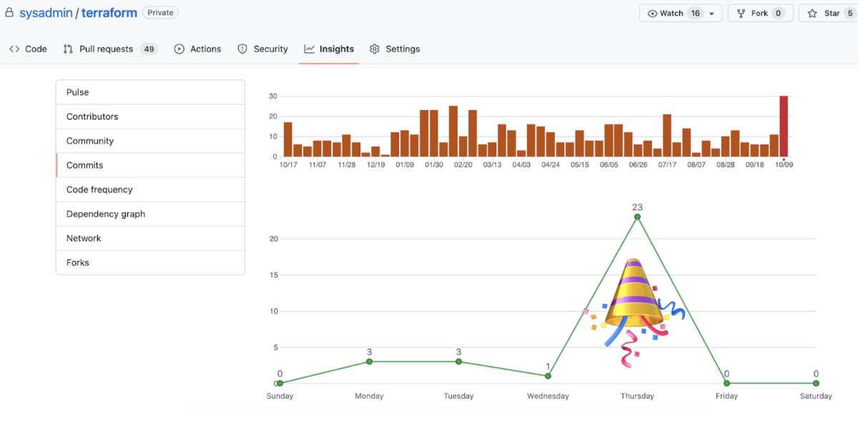Click the party hat emoji on chart
Image resolution: width=868 pixels, height=425 pixels.
pyautogui.click(x=632, y=308)
